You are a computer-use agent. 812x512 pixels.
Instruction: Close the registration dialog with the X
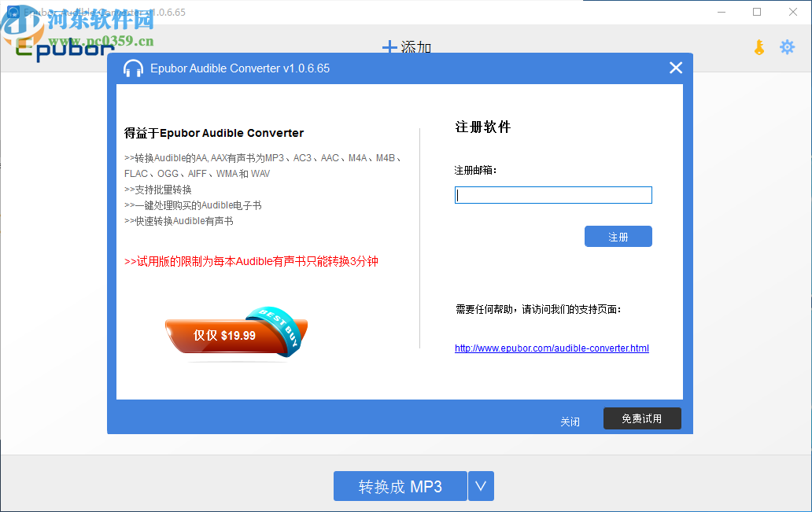(675, 68)
